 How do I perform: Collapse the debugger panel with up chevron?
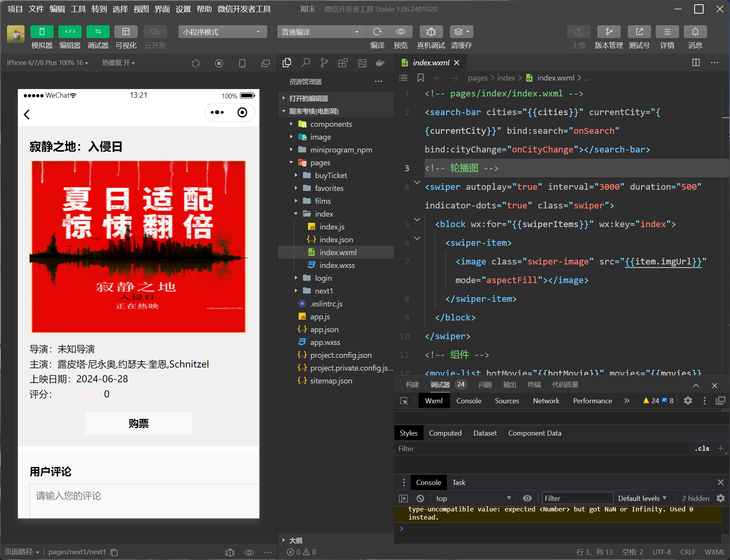[696, 385]
